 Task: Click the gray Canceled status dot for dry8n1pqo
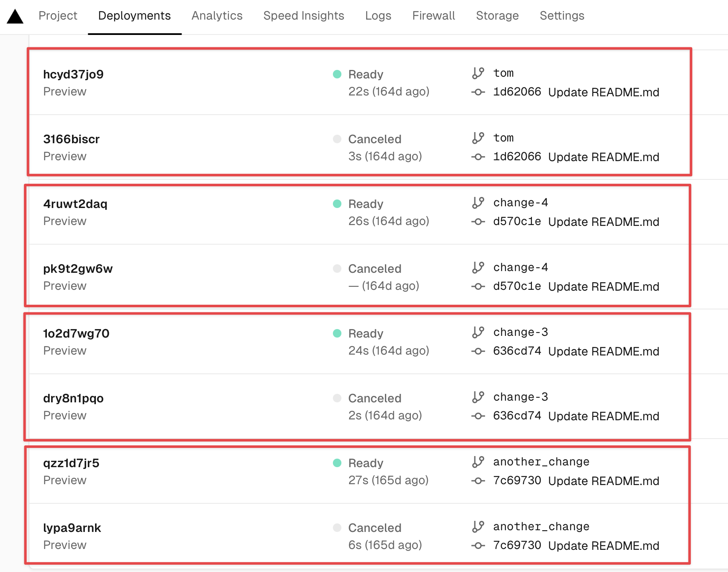[337, 398]
